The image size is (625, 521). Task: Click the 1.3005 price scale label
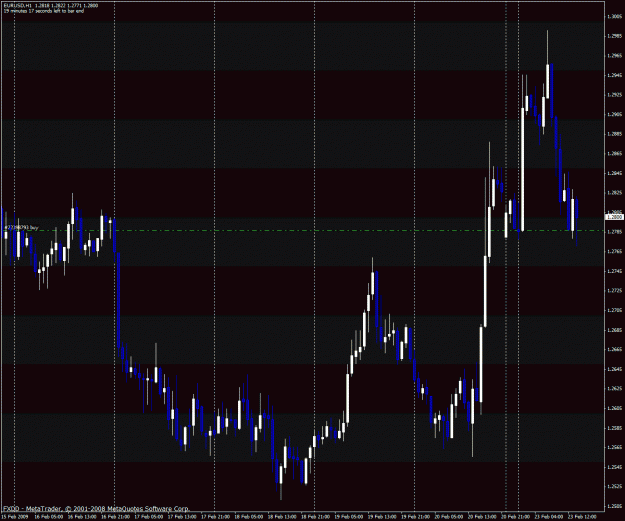(615, 17)
